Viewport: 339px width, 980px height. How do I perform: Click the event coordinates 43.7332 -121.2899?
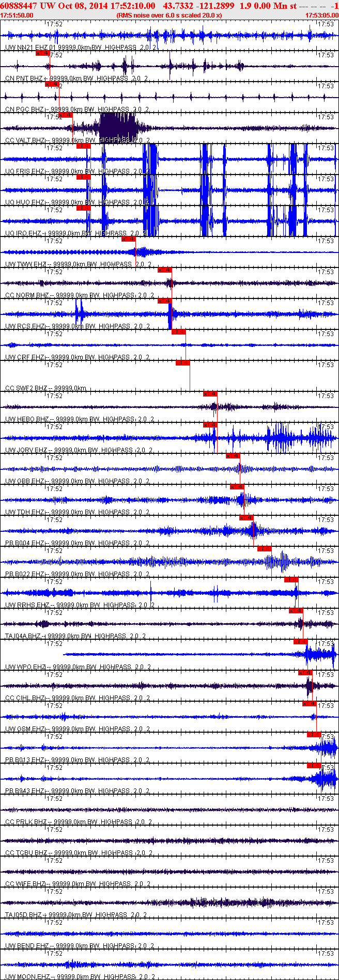(x=198, y=6)
